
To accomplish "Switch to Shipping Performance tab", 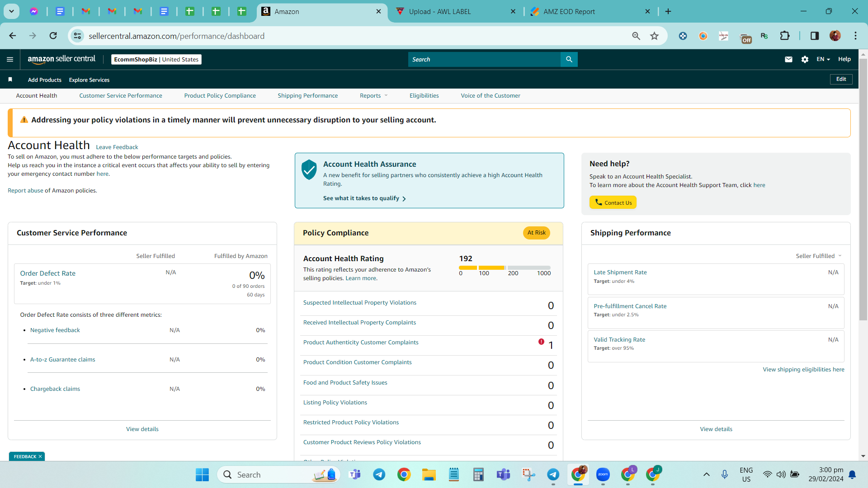I will 307,95.
